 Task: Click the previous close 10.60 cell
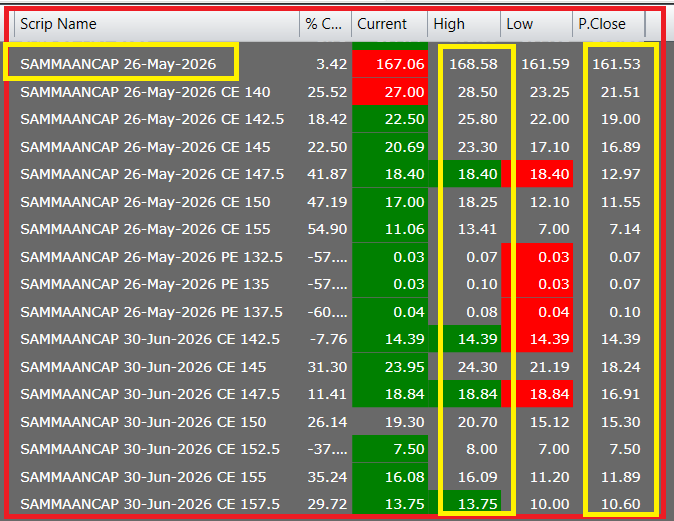[x=610, y=504]
